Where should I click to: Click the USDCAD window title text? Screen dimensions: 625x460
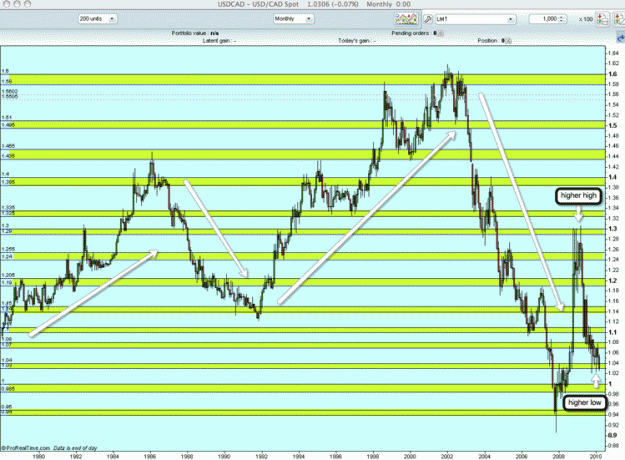tap(314, 4)
